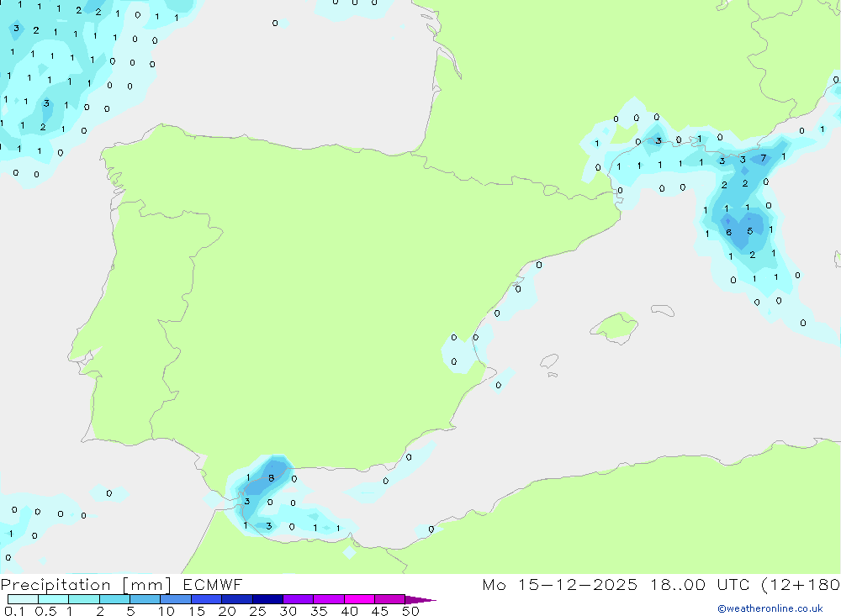Screen dimensions: 841x616
Task: Click the '8' precipitation value near Gibraltar
Action: pyautogui.click(x=272, y=478)
